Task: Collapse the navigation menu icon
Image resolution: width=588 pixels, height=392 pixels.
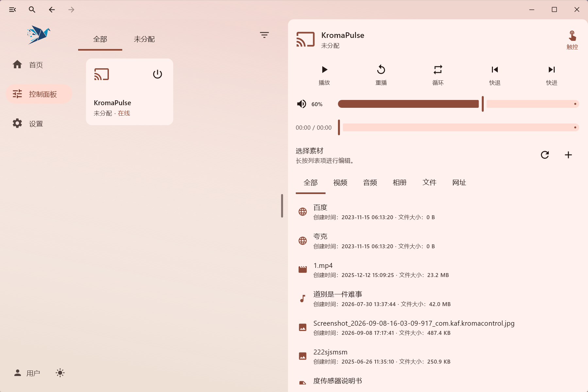Action: (12, 10)
